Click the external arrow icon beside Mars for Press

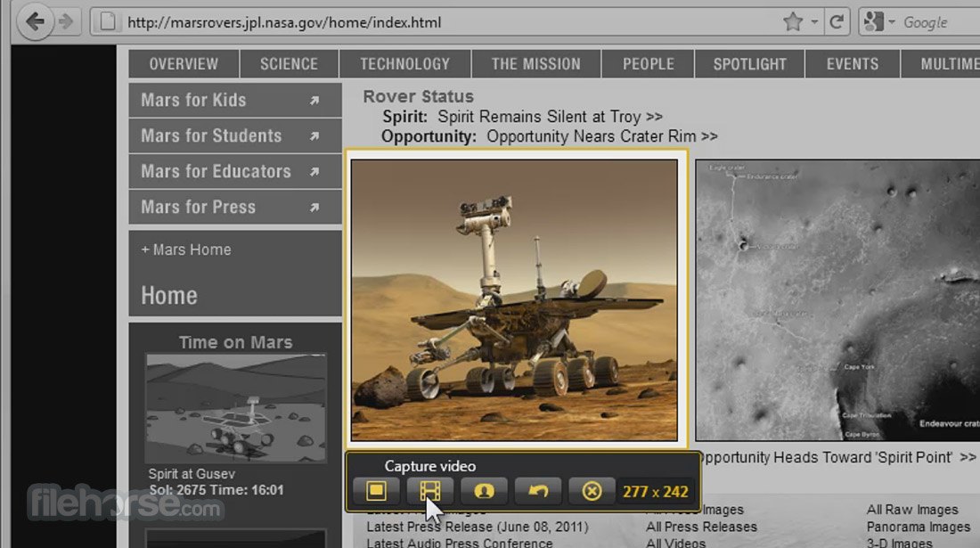(x=314, y=207)
